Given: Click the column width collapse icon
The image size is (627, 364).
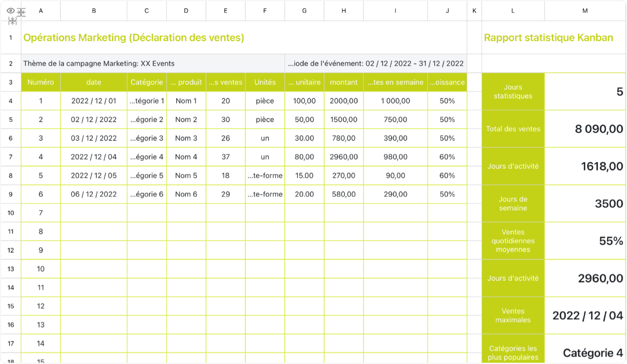Looking at the screenshot, I should (21, 12).
